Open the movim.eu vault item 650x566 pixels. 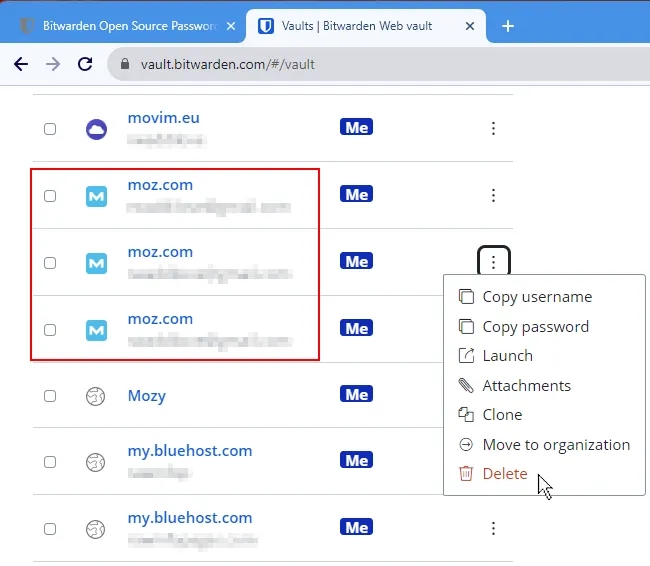(163, 118)
